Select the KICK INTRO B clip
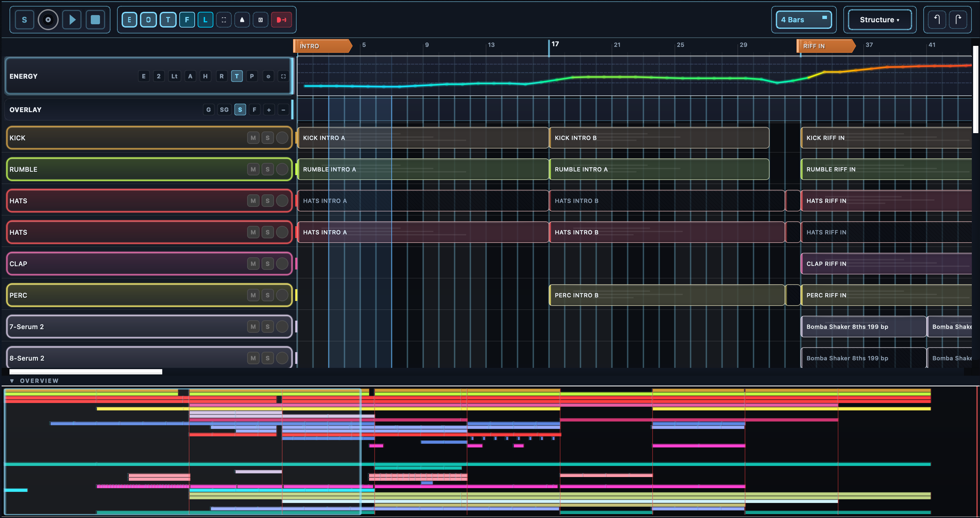980x518 pixels. tap(659, 138)
